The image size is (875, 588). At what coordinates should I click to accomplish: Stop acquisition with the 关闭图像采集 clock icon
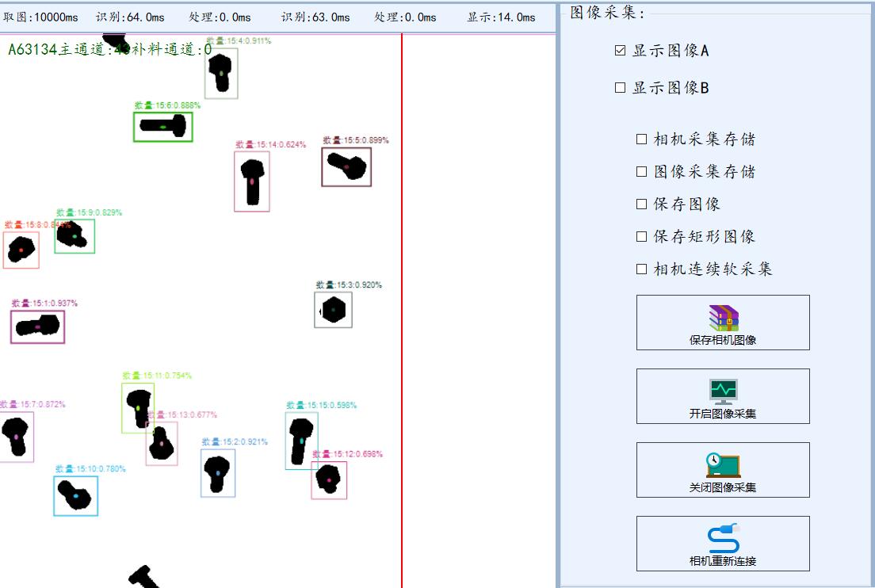pos(723,470)
